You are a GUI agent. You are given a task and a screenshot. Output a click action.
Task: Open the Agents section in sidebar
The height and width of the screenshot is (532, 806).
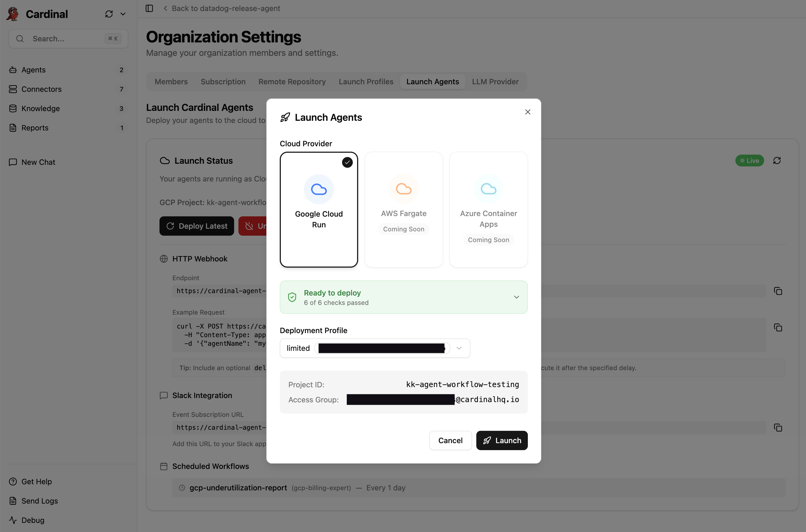click(x=33, y=70)
